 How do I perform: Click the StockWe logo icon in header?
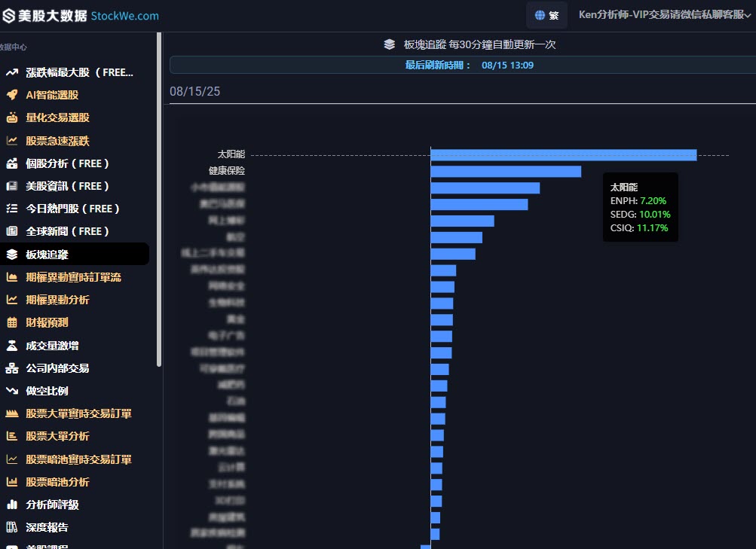coord(10,16)
